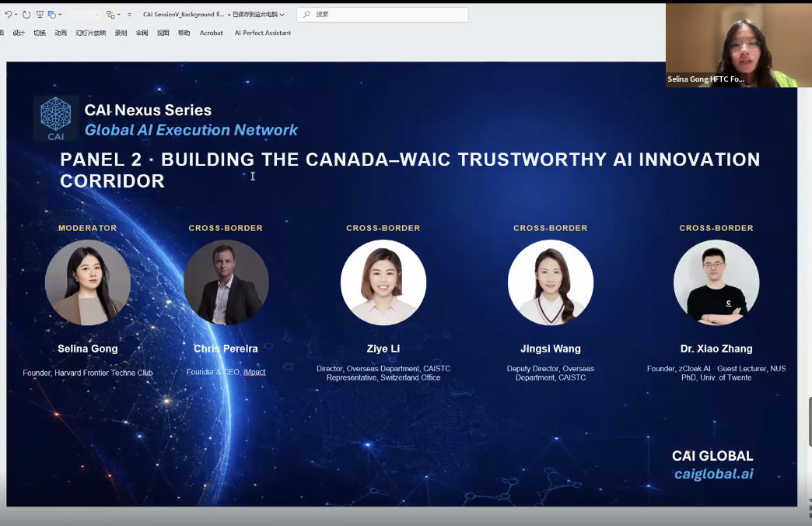Click 'Founder, Harvard Frontier Techne Club' text
The image size is (812, 526).
pos(88,373)
